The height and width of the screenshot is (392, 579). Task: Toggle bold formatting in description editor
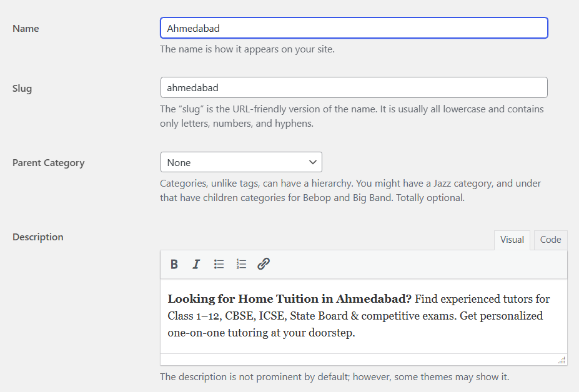[x=174, y=264]
